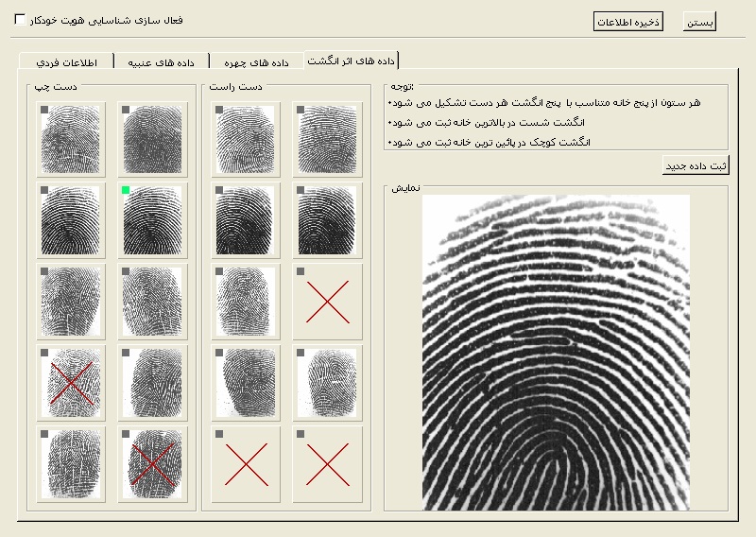Select the left-hand fingerprint marked with green
Viewport: 756px width, 537px height.
point(152,221)
